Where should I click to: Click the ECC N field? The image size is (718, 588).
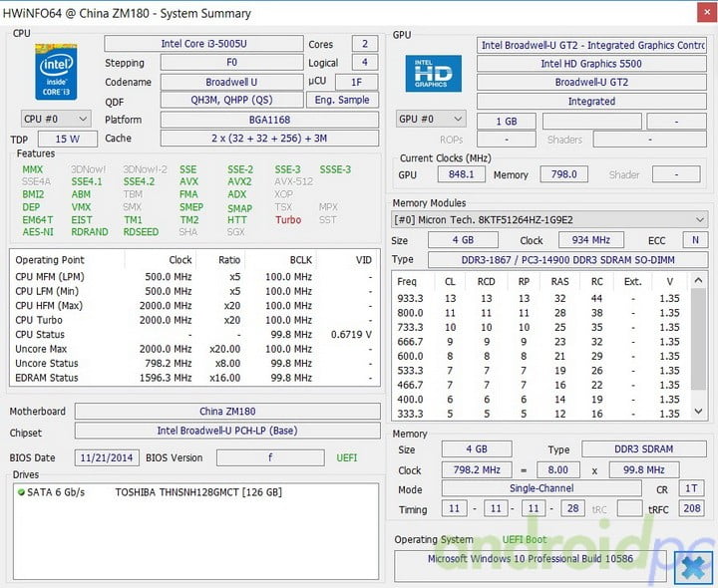point(695,240)
